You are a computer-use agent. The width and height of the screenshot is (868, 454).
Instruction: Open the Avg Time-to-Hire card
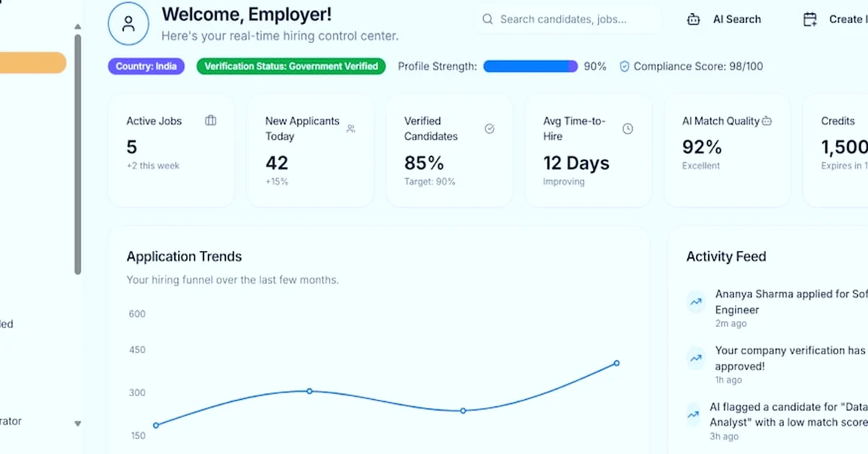[x=588, y=150]
